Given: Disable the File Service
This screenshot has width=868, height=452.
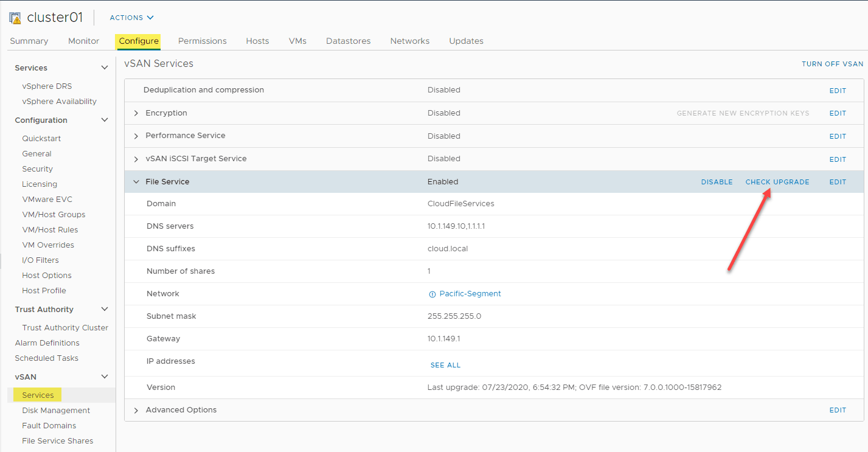Looking at the screenshot, I should click(717, 181).
